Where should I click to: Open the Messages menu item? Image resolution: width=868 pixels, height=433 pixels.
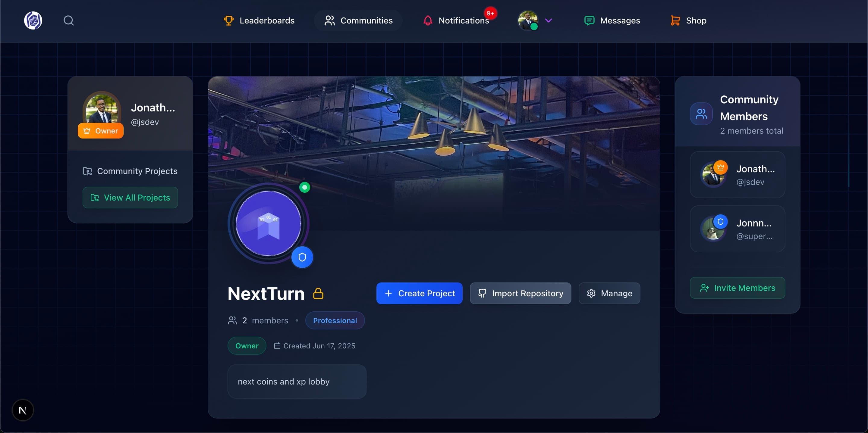click(x=612, y=20)
